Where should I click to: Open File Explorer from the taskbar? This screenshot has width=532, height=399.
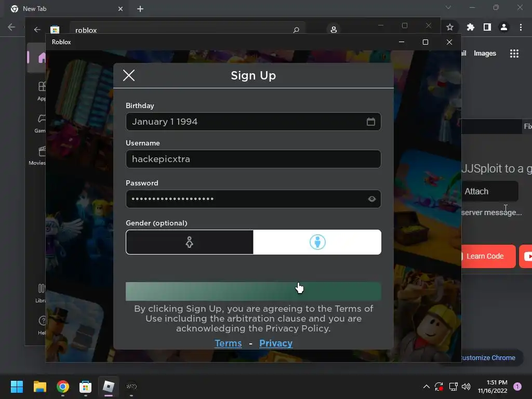39,387
